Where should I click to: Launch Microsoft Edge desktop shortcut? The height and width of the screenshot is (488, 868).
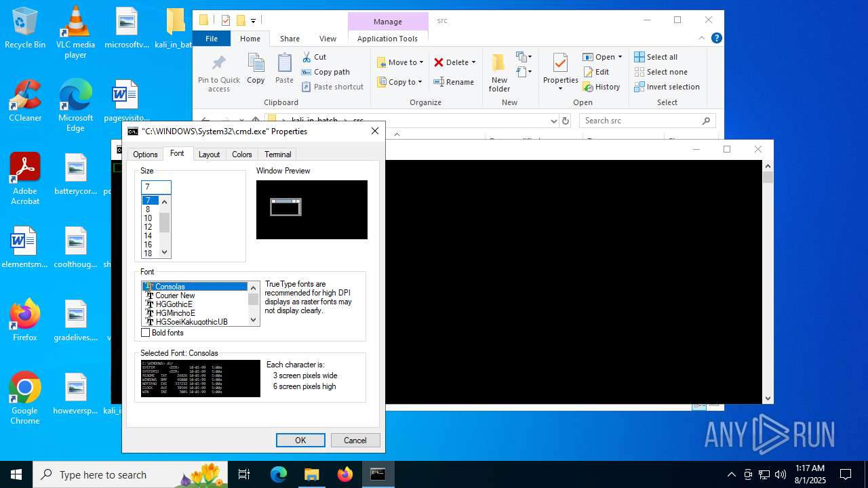[x=75, y=106]
